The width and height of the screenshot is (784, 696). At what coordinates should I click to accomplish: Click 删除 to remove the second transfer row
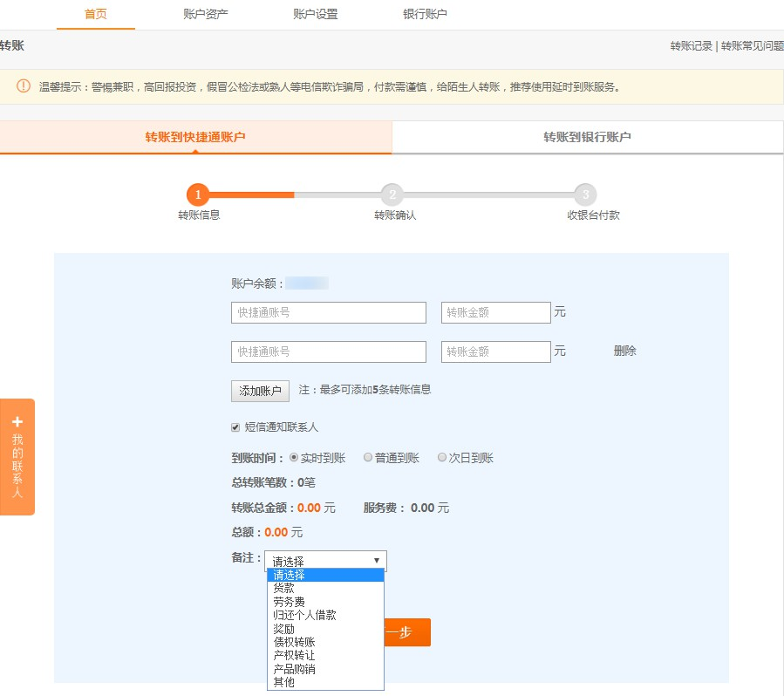click(x=627, y=351)
